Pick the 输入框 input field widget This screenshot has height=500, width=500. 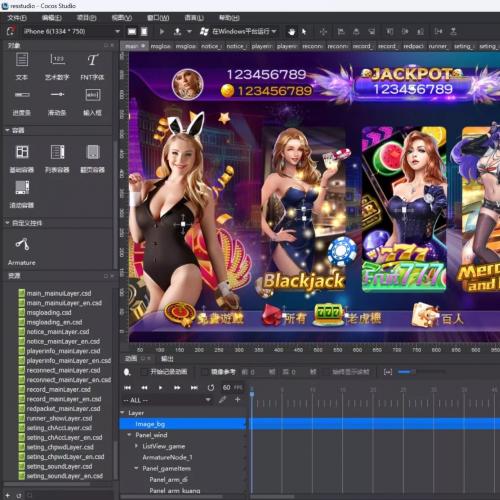coord(92,95)
